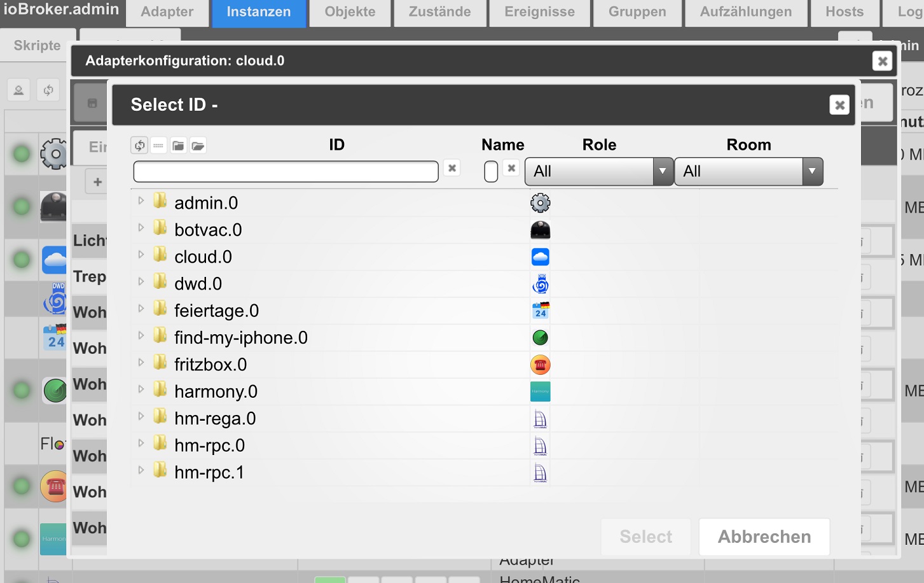
Task: Click the fritzbox.0 phone icon
Action: pyautogui.click(x=540, y=365)
